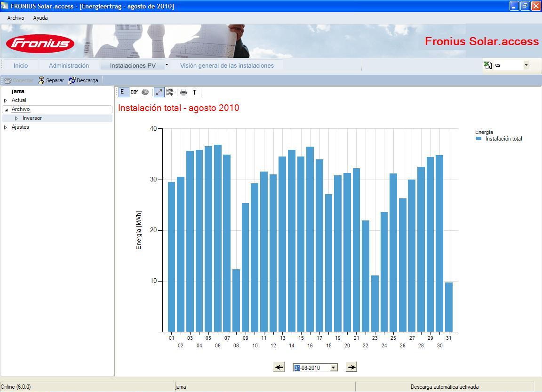Click the Instalación total legend label
542x392 pixels.
click(x=503, y=139)
